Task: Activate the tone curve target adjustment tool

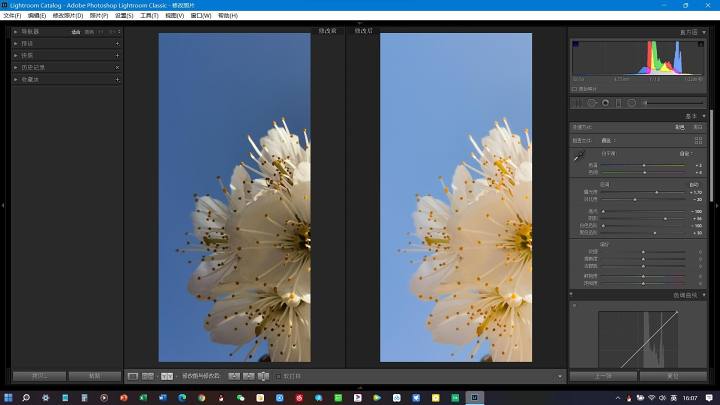Action: point(574,305)
